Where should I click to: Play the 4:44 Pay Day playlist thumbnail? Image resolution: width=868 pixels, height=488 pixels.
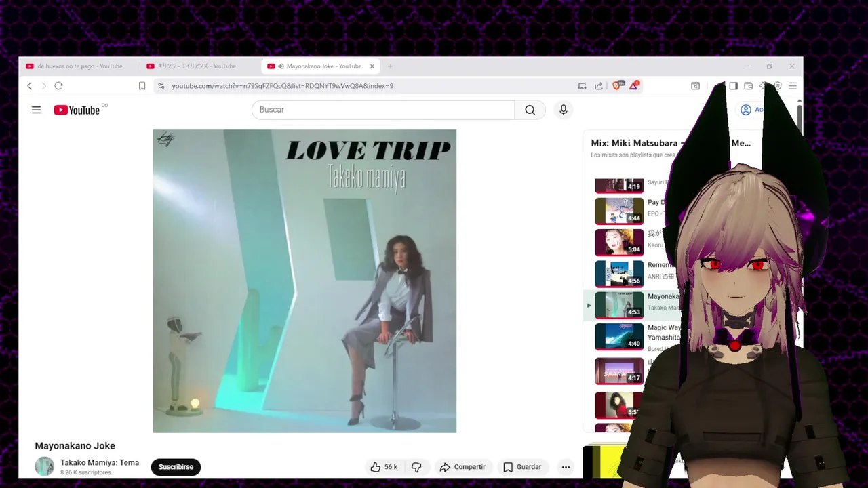[x=619, y=211]
